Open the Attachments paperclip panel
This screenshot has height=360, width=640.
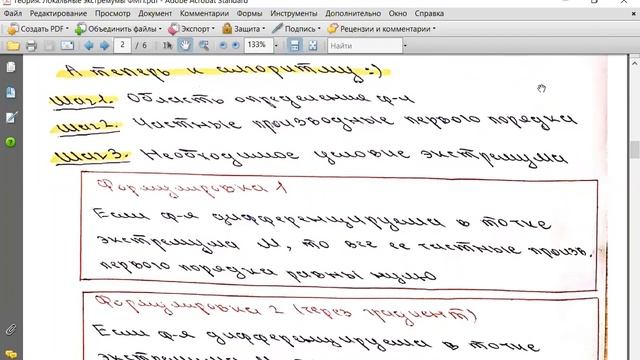[x=11, y=329]
